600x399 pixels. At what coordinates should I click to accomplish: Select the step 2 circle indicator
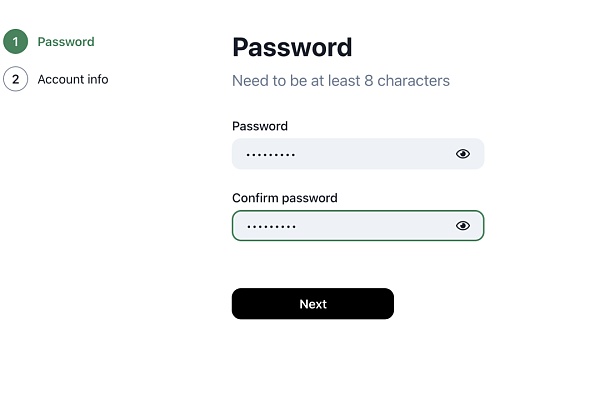point(15,79)
